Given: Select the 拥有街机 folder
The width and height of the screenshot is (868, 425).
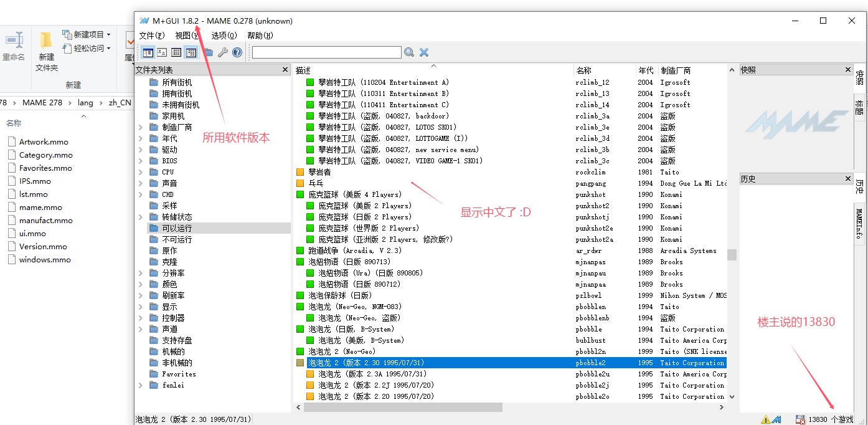Looking at the screenshot, I should pyautogui.click(x=177, y=93).
